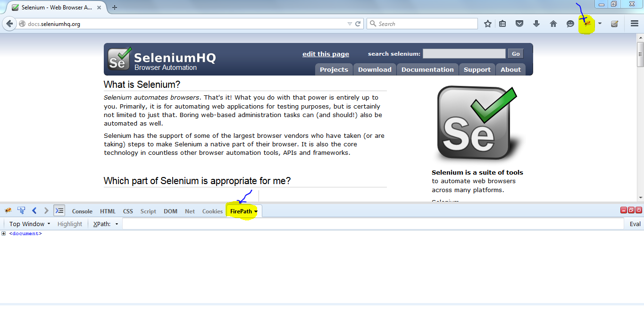Click the SeleniumHQ header logo

coord(162,59)
